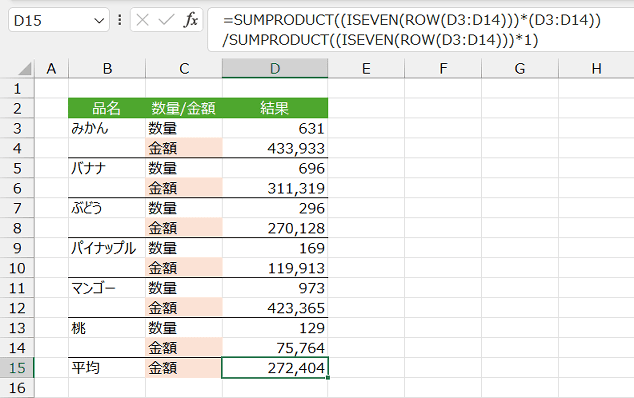Click cell with value 631
Screen dimensions: 634x398
coord(275,128)
